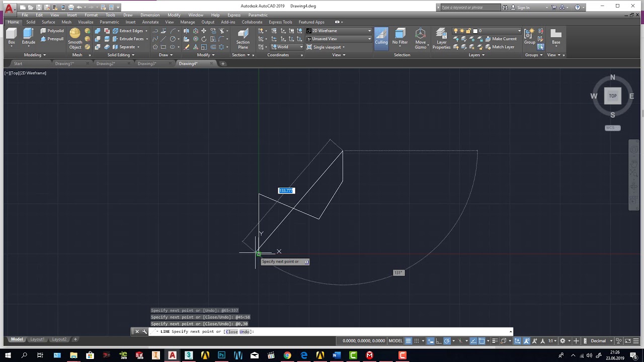This screenshot has height=362, width=644.
Task: Open the layer 0 dropdown list
Action: tap(487, 31)
